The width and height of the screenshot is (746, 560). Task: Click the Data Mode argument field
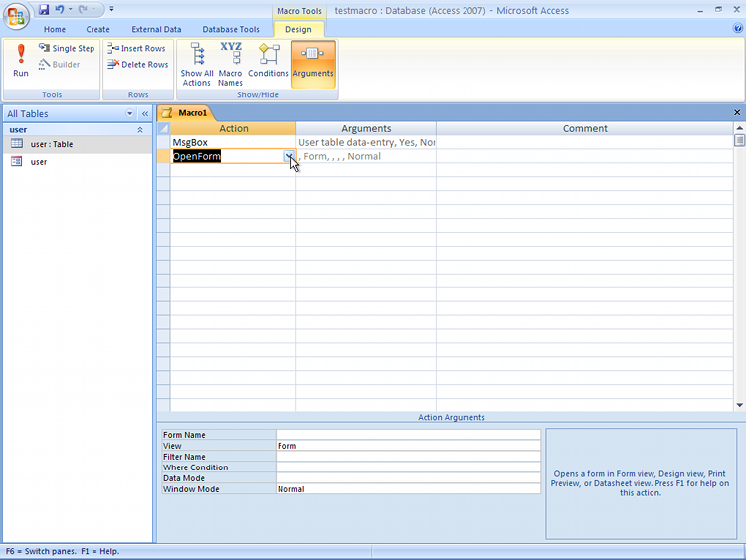pos(408,478)
